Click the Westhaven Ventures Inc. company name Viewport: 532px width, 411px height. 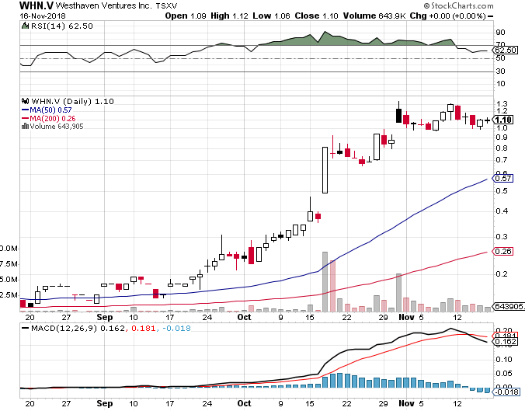(103, 5)
